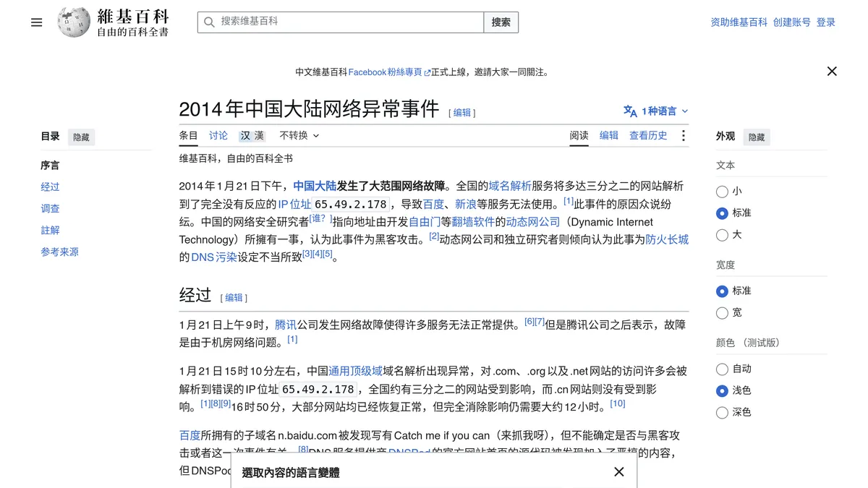Choose the wide width option
868x488 pixels.
[722, 313]
